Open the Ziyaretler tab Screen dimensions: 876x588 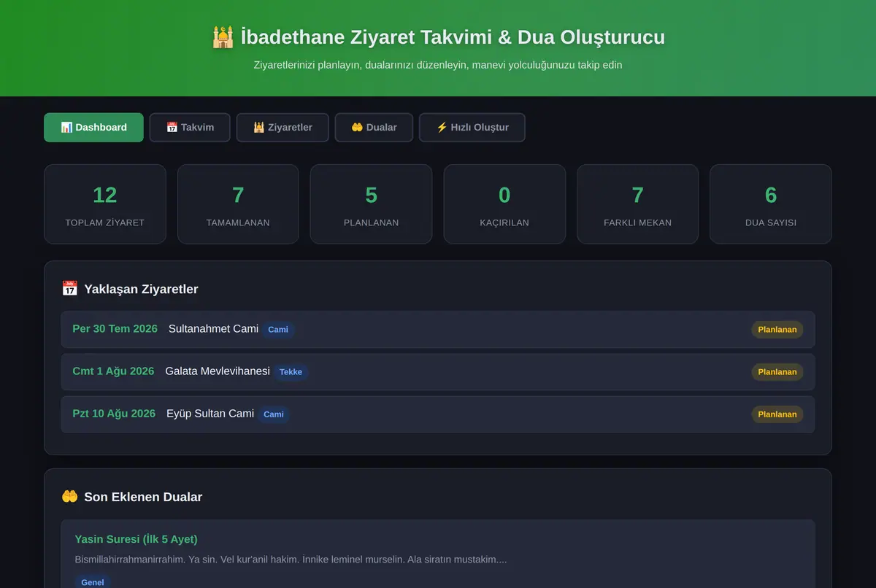click(283, 127)
